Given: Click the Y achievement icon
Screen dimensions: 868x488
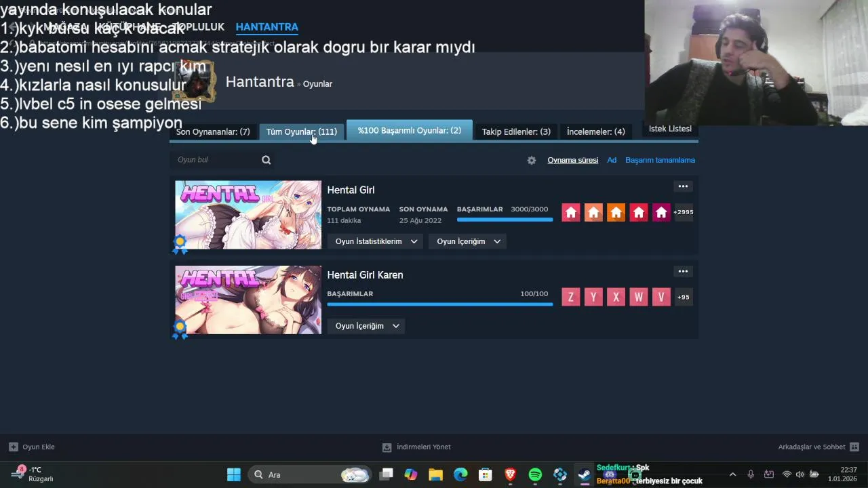Looking at the screenshot, I should pos(593,297).
